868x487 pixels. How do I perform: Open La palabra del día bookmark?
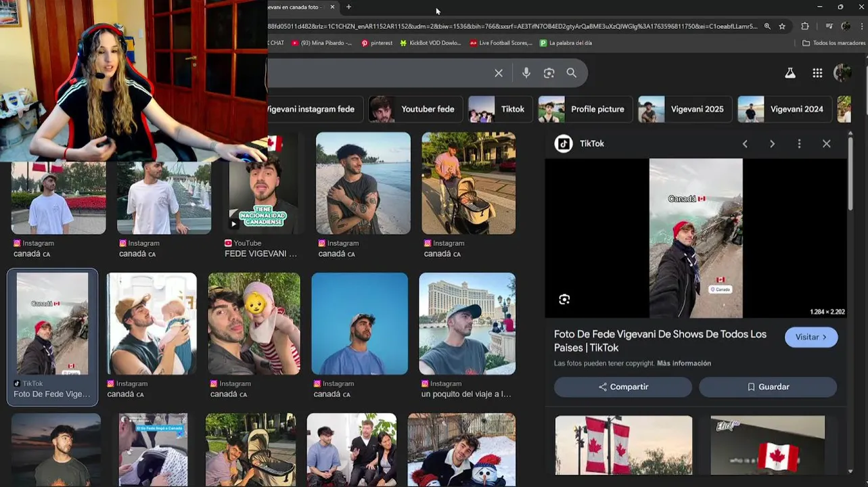click(566, 43)
